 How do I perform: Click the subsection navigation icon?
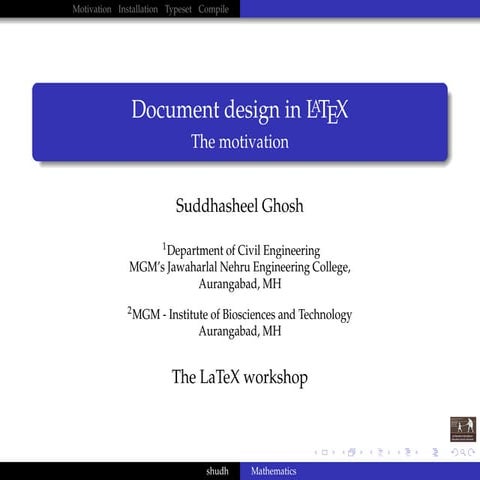point(381,452)
